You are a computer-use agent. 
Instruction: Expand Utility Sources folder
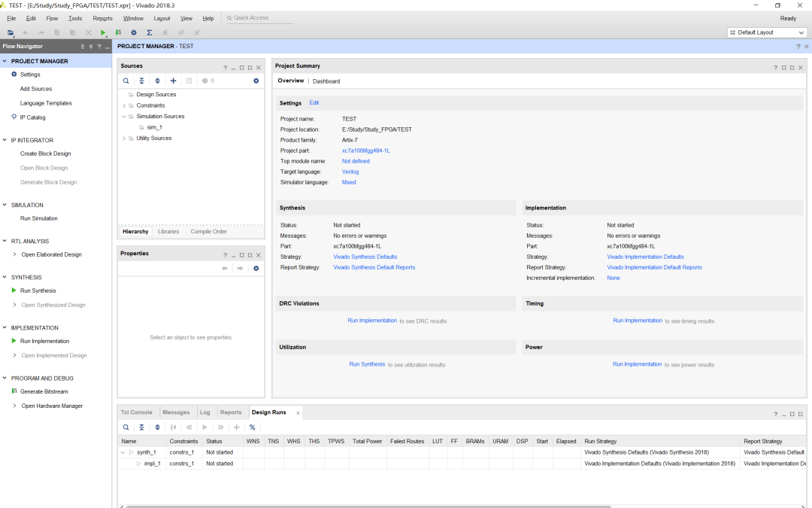[x=124, y=138]
